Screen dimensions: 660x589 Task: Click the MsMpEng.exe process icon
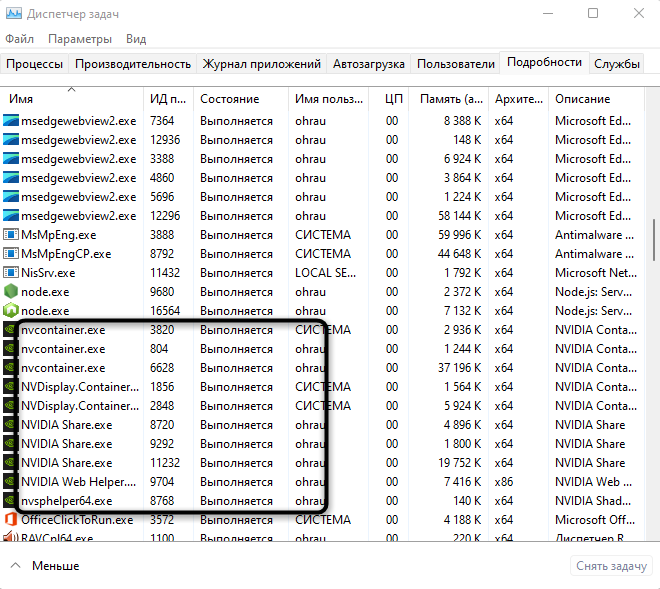coord(11,235)
